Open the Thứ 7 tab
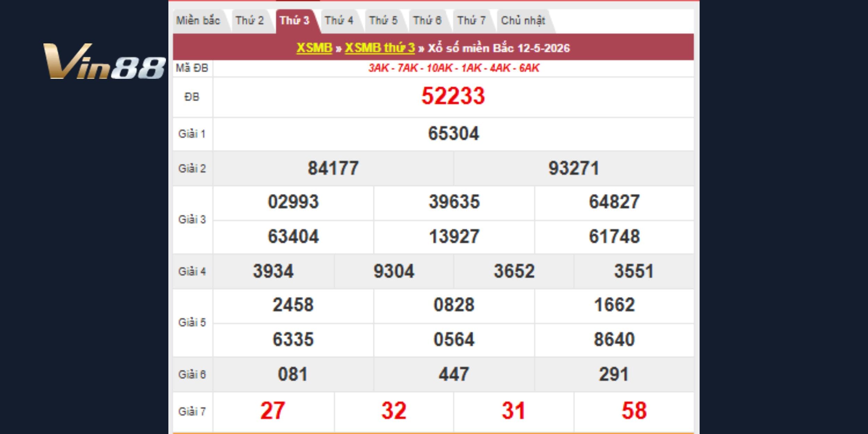868x434 pixels. point(471,21)
